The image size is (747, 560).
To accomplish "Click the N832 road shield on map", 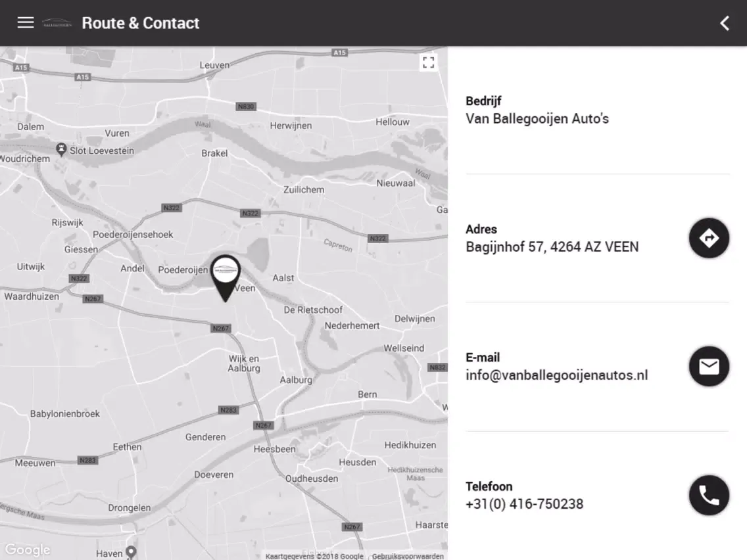I will pos(437,367).
